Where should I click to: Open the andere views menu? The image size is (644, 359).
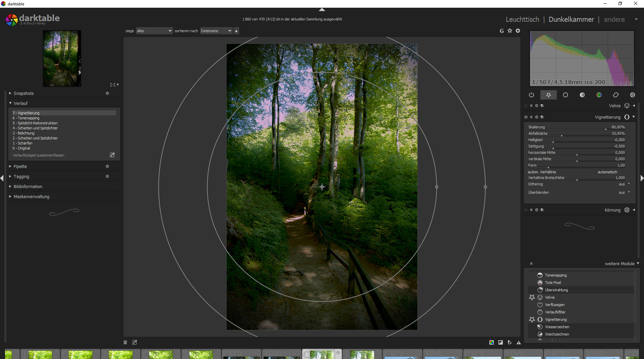(614, 19)
